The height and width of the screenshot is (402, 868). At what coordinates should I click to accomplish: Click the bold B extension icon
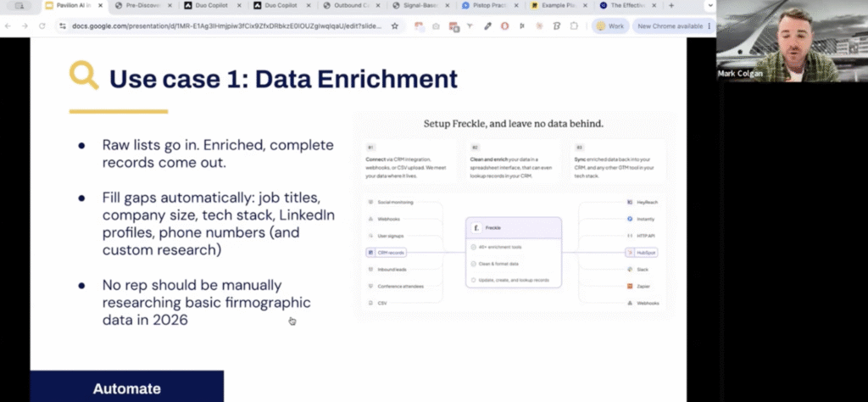point(557,26)
